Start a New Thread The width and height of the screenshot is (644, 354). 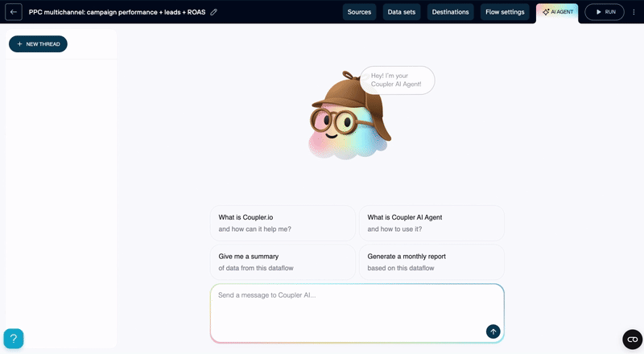coord(38,44)
